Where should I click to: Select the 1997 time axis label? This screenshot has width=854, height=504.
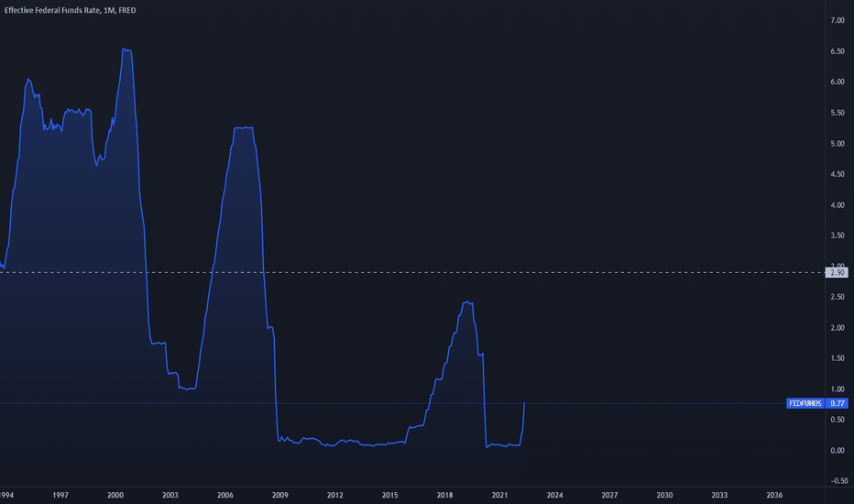(60, 495)
